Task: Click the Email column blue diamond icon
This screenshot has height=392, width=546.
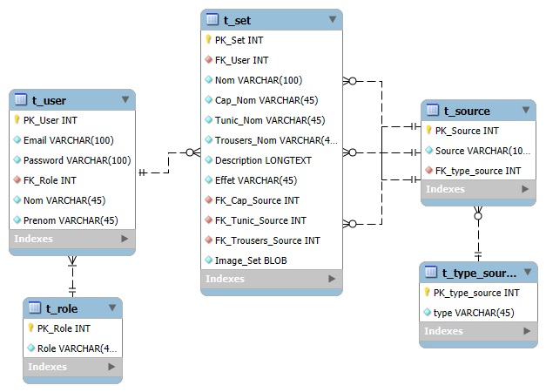Action: (x=17, y=139)
